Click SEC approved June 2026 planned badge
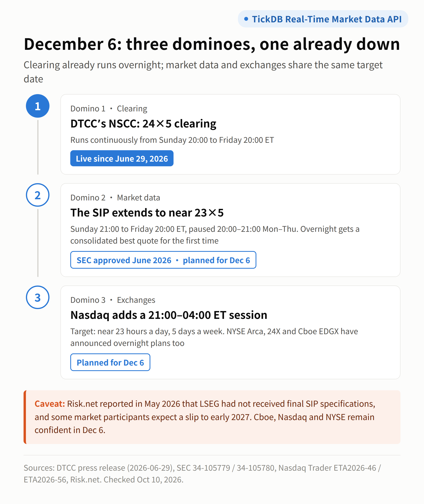The width and height of the screenshot is (424, 504). pyautogui.click(x=163, y=260)
